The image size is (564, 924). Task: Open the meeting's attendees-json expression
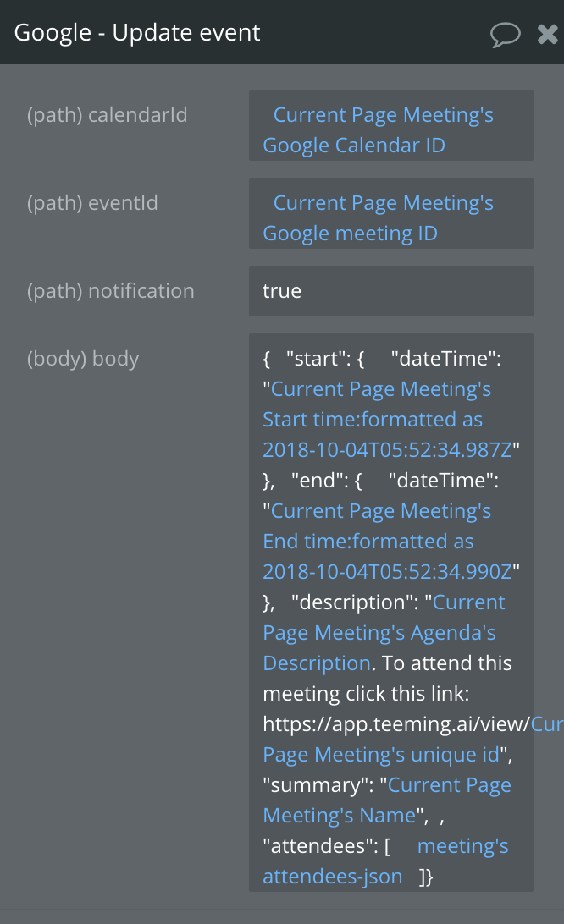tap(386, 861)
